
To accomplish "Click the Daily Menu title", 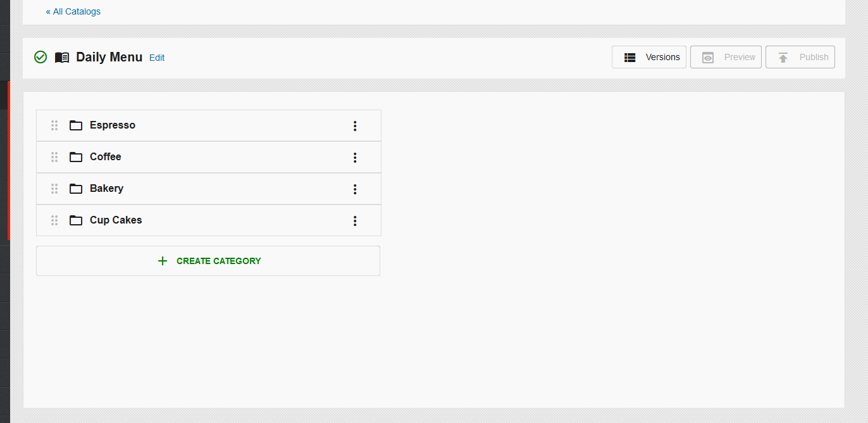I will click(109, 57).
